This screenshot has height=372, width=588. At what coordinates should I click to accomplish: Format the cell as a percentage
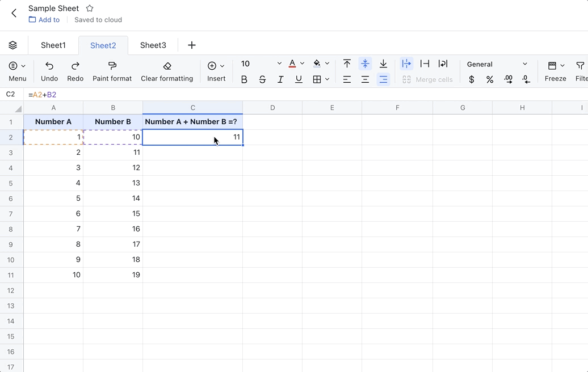490,79
